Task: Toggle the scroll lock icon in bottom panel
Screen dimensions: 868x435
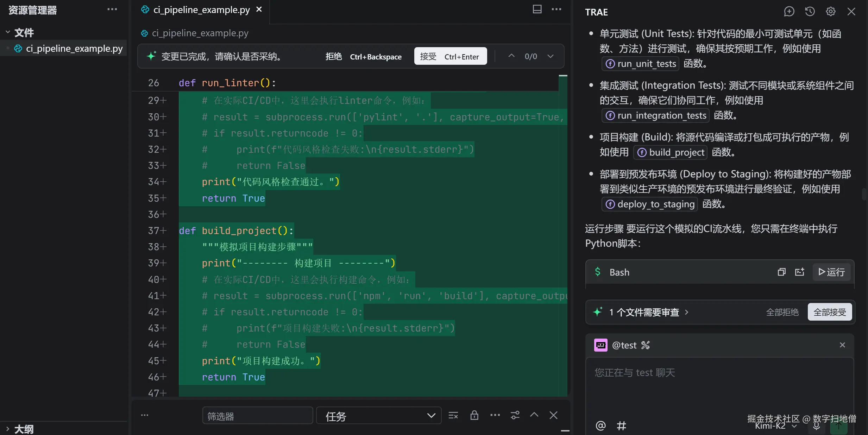Action: click(x=474, y=416)
